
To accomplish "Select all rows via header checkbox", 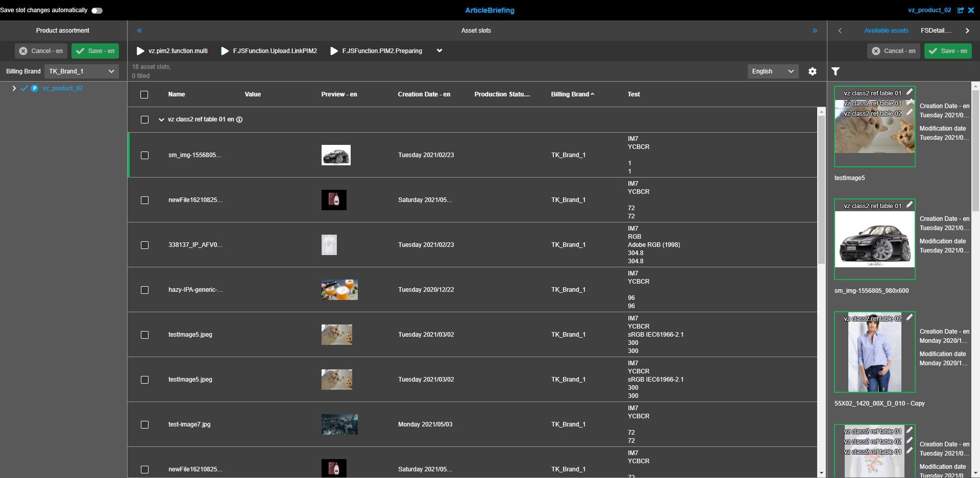I will click(x=144, y=94).
